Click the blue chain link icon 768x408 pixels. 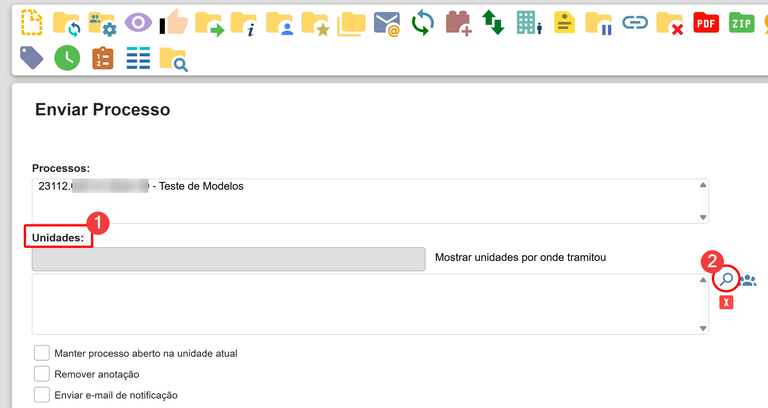coord(635,23)
